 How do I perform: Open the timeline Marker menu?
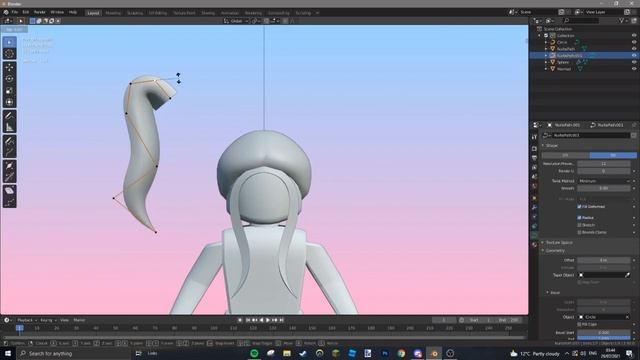pyautogui.click(x=79, y=320)
